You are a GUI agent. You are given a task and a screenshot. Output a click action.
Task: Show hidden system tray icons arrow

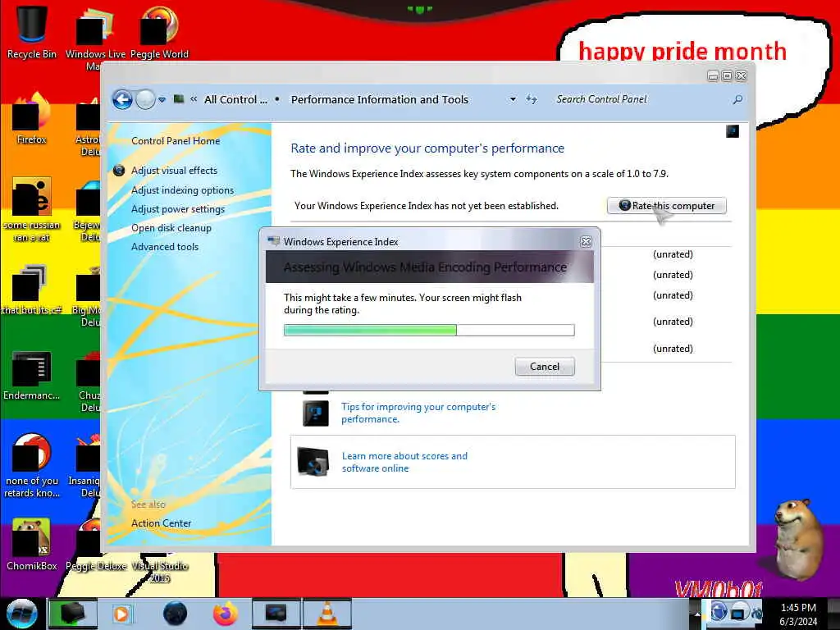[697, 614]
